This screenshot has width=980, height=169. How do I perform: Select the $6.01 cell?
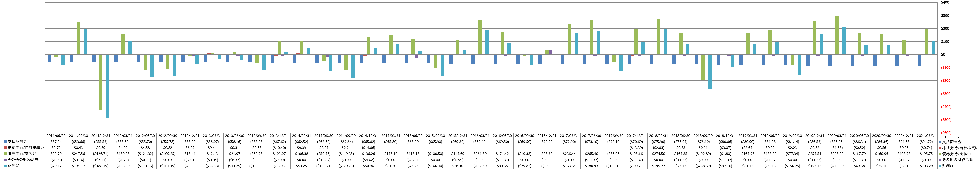click(904, 166)
